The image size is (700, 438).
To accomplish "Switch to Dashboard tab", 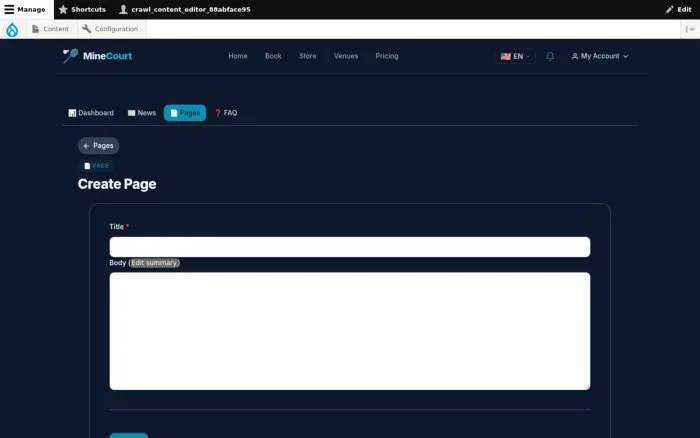I will coord(91,113).
